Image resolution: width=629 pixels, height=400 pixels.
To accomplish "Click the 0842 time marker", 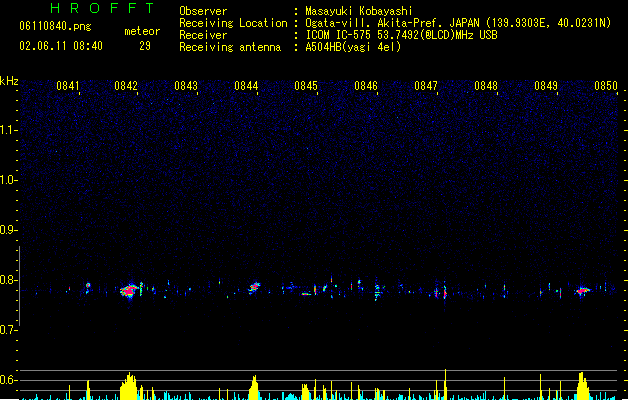I will pos(126,86).
